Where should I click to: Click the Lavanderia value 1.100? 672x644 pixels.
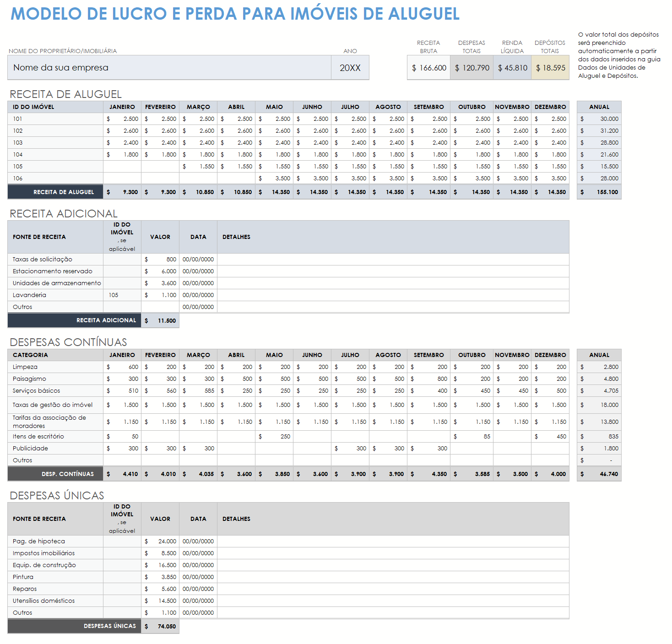click(160, 295)
